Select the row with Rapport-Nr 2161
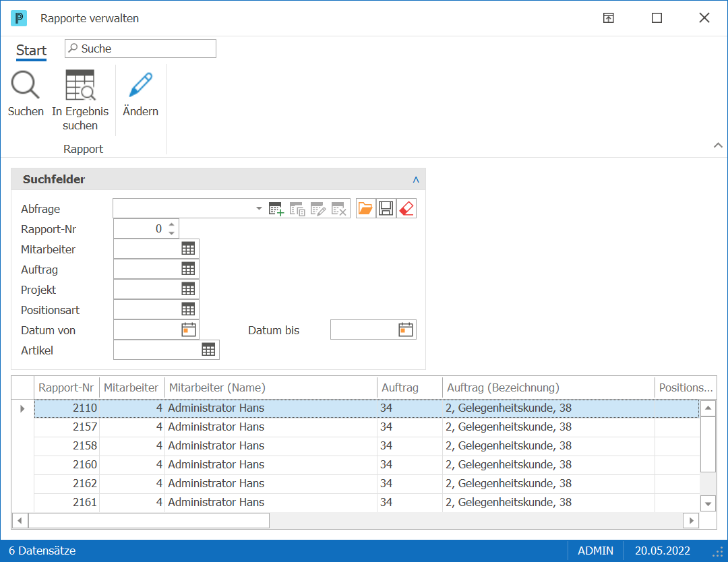Image resolution: width=728 pixels, height=562 pixels. 367,502
